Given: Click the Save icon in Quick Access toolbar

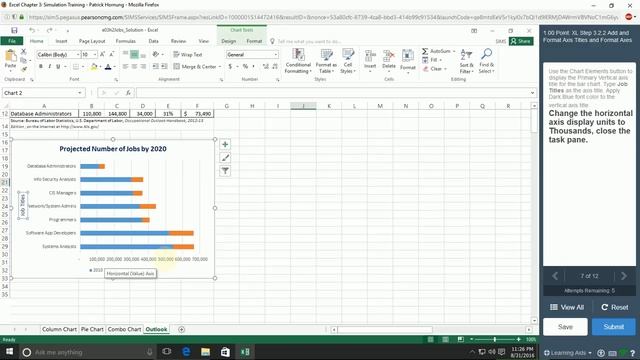Looking at the screenshot, I should pyautogui.click(x=14, y=30).
